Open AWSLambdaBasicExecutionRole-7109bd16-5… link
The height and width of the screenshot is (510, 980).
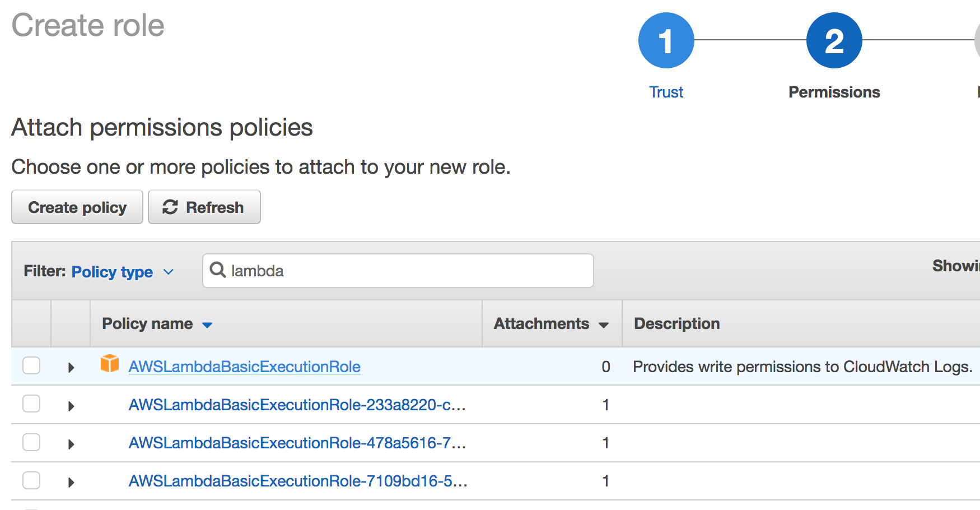coord(298,481)
